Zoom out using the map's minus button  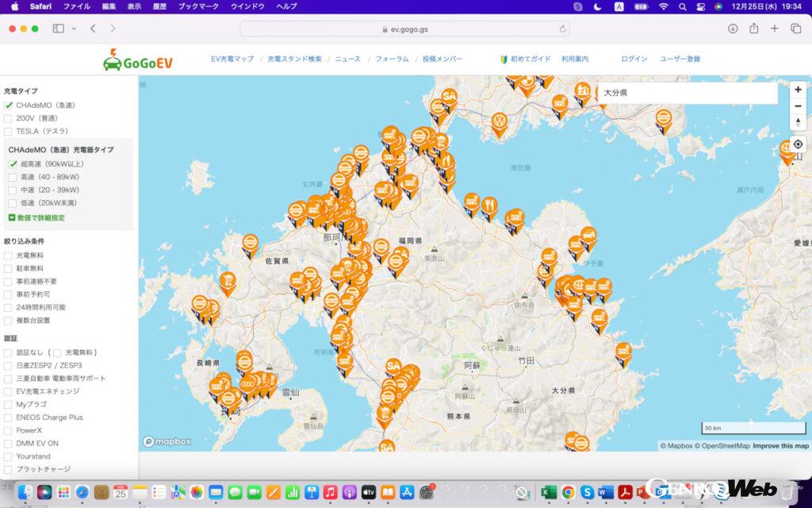coord(799,106)
